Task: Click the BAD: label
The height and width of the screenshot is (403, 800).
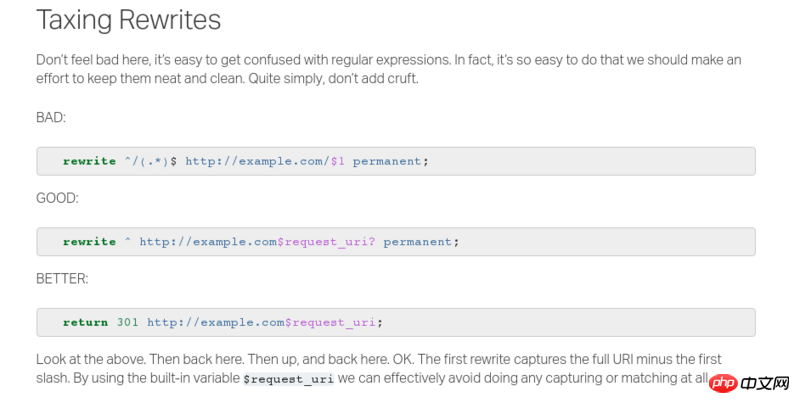Action: (x=51, y=117)
